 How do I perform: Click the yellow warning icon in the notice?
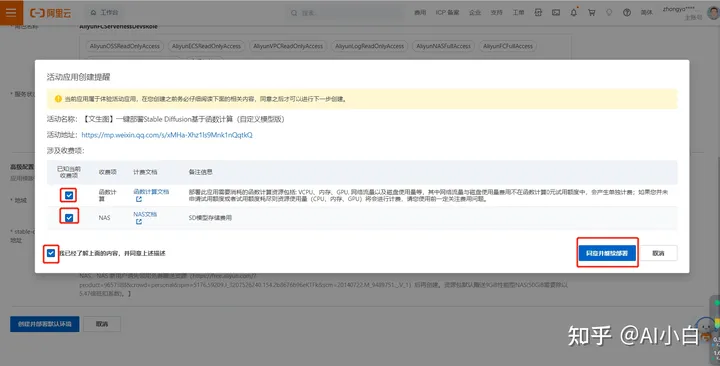(x=58, y=99)
